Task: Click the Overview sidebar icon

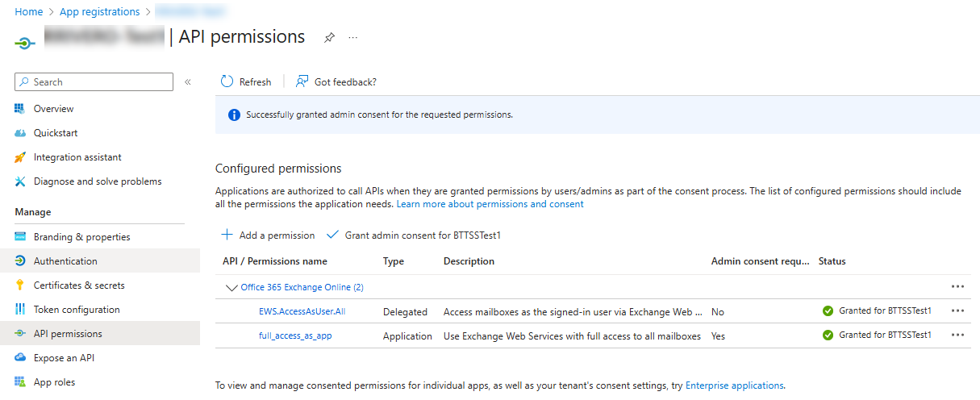Action: coord(20,109)
